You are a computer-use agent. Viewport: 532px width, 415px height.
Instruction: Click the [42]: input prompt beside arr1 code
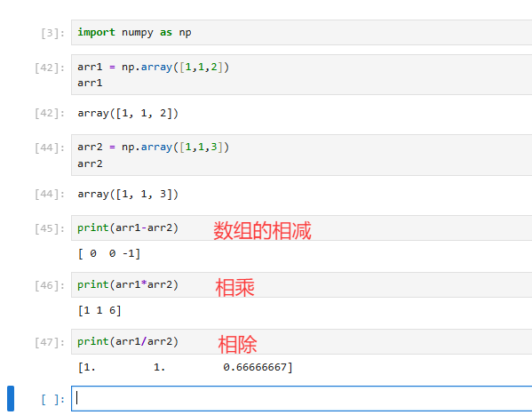50,68
